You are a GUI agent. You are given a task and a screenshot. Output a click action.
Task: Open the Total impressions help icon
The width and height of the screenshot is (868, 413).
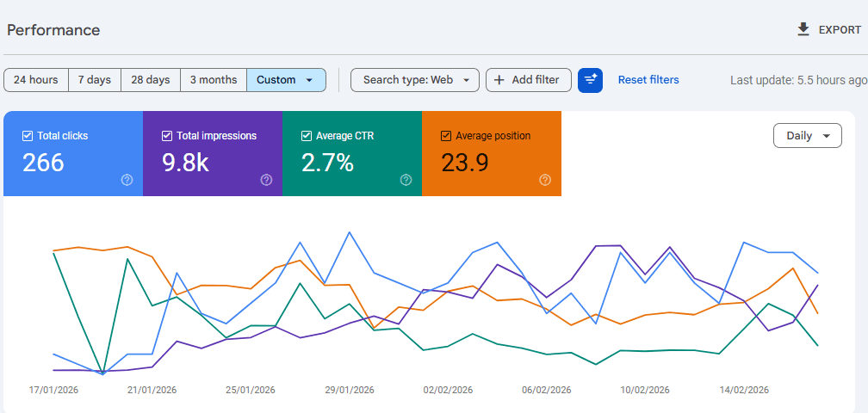coord(267,180)
